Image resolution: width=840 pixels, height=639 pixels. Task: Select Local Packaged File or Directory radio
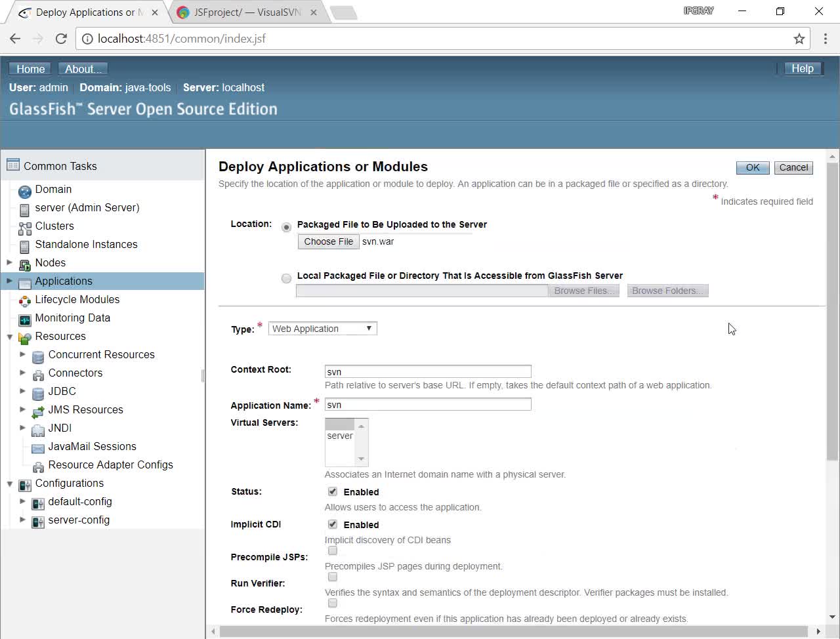tap(286, 278)
